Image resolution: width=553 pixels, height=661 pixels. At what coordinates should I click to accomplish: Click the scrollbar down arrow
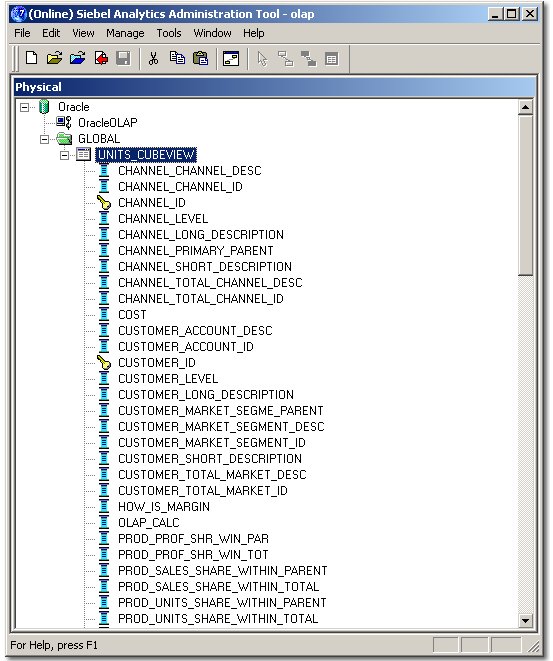525,620
